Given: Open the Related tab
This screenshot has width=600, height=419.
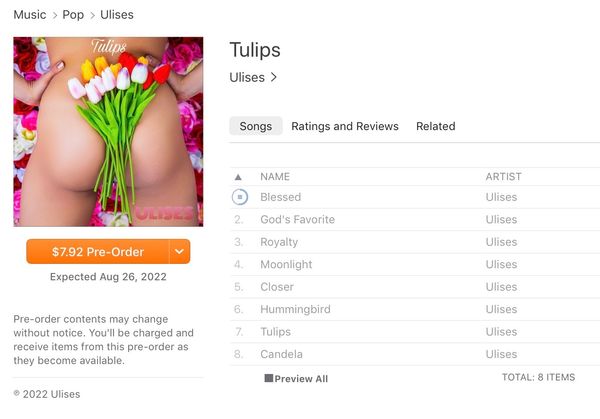Looking at the screenshot, I should [435, 126].
